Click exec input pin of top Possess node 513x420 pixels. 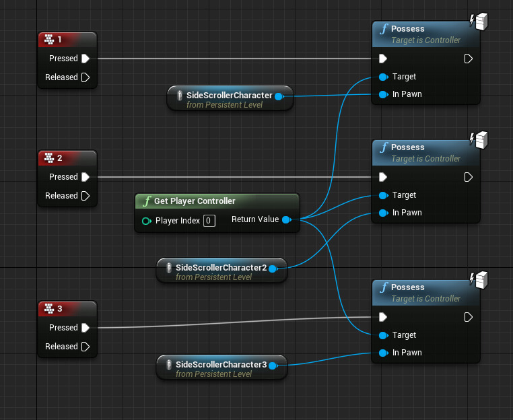click(x=383, y=59)
